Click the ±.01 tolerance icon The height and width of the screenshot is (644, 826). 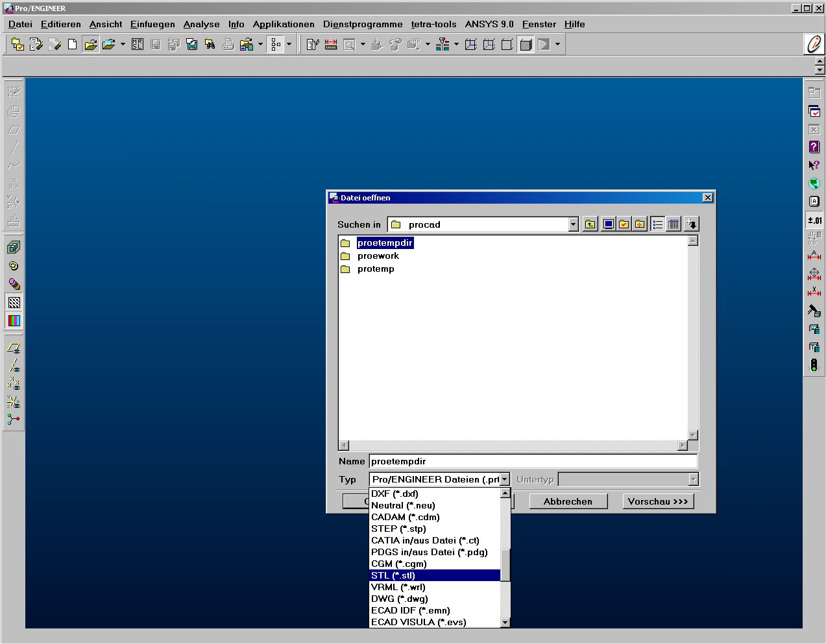click(x=814, y=220)
